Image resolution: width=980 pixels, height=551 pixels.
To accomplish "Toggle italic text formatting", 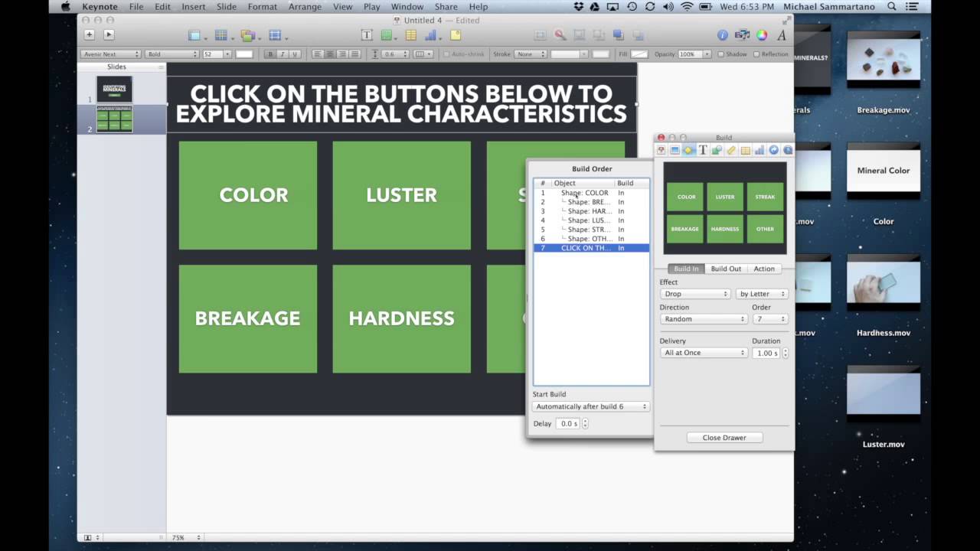I will coord(282,54).
